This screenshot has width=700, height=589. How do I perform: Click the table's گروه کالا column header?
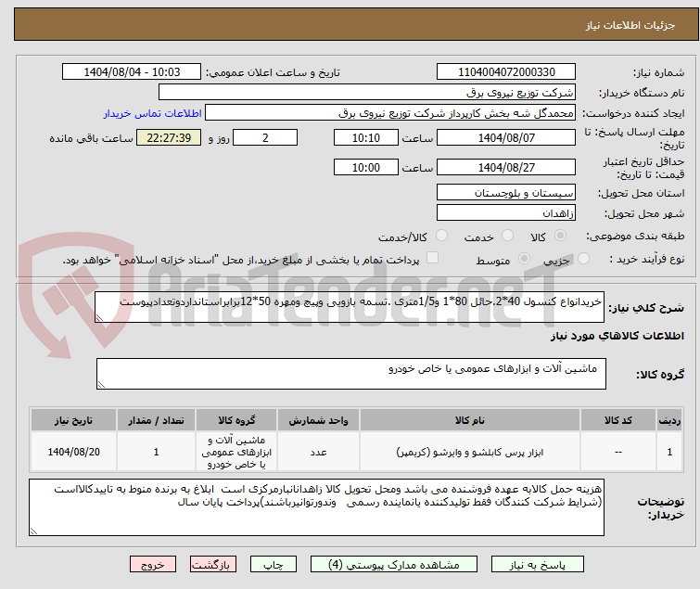(236, 420)
